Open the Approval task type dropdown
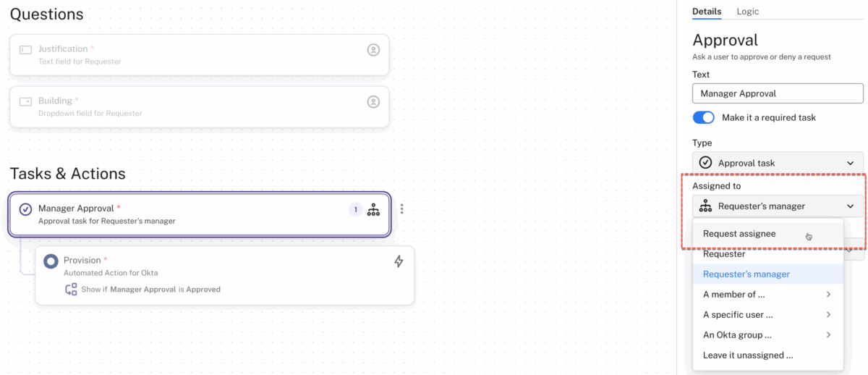 [778, 164]
